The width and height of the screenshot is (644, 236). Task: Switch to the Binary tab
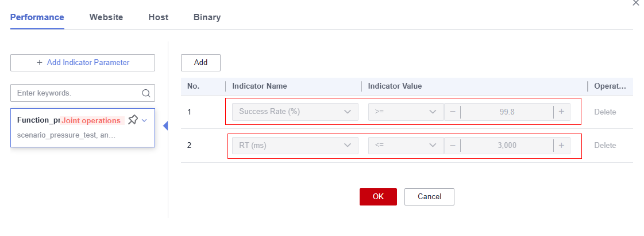[x=207, y=17]
